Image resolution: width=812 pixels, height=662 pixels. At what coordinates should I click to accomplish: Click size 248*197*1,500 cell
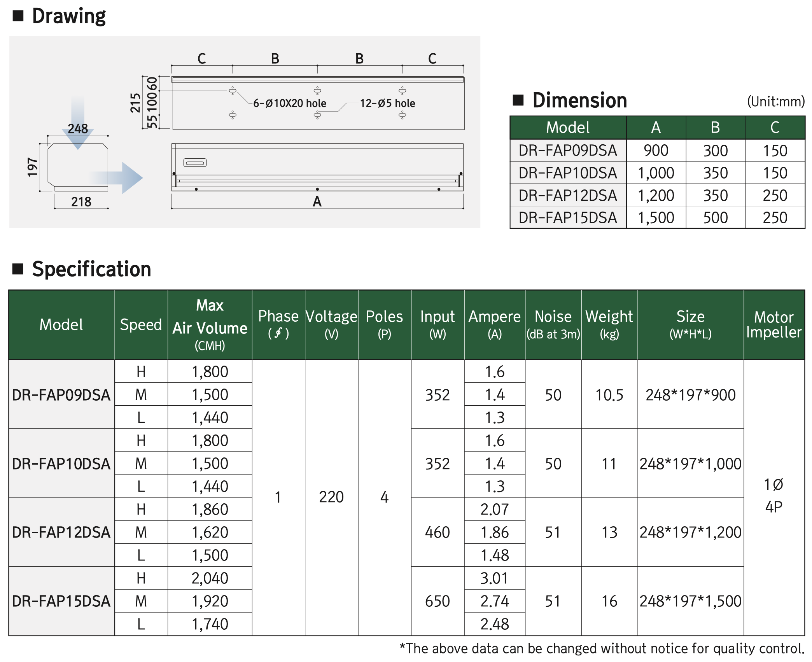point(690,601)
